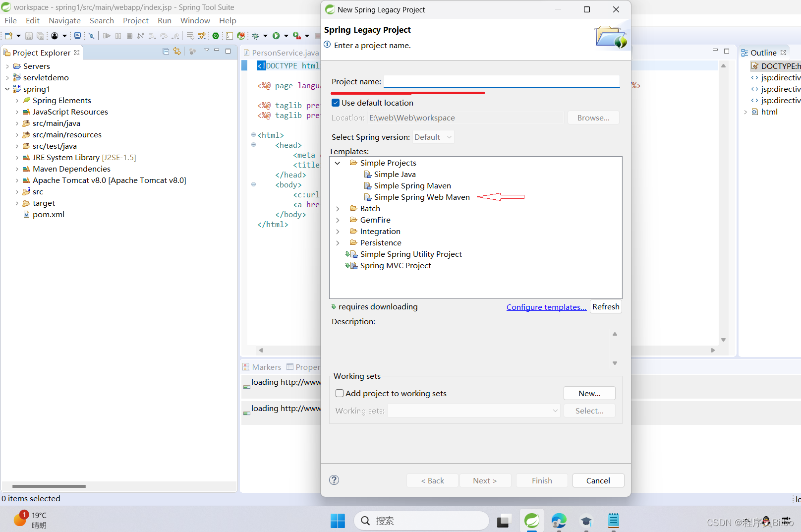This screenshot has width=801, height=532.
Task: Click the green Spring Boot dashboard icon
Action: click(216, 36)
